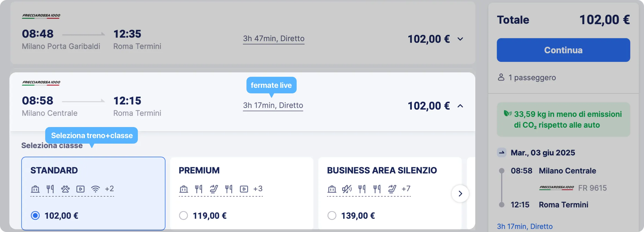Click the luggage icon in STANDARD class
Screen dimensions: 644x232
[x=35, y=189]
